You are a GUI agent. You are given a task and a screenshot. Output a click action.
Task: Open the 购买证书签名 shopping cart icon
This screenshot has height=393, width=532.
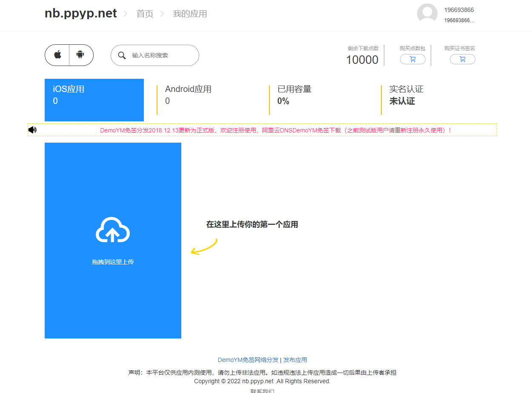[463, 59]
